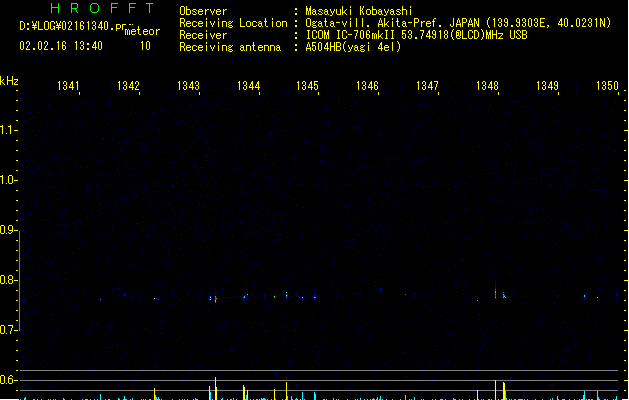Click the Ogata-vill. Akita-Pref. JAPAN location text

(458, 23)
